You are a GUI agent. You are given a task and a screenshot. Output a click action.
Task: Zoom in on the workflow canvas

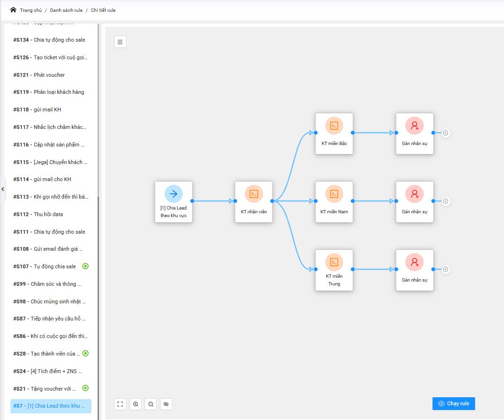point(136,404)
